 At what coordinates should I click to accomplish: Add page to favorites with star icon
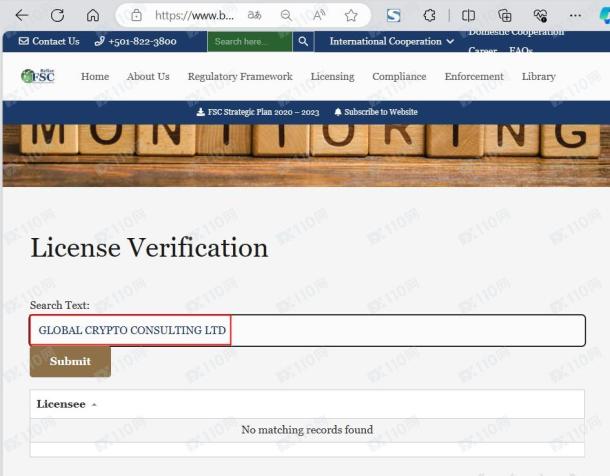pyautogui.click(x=351, y=16)
